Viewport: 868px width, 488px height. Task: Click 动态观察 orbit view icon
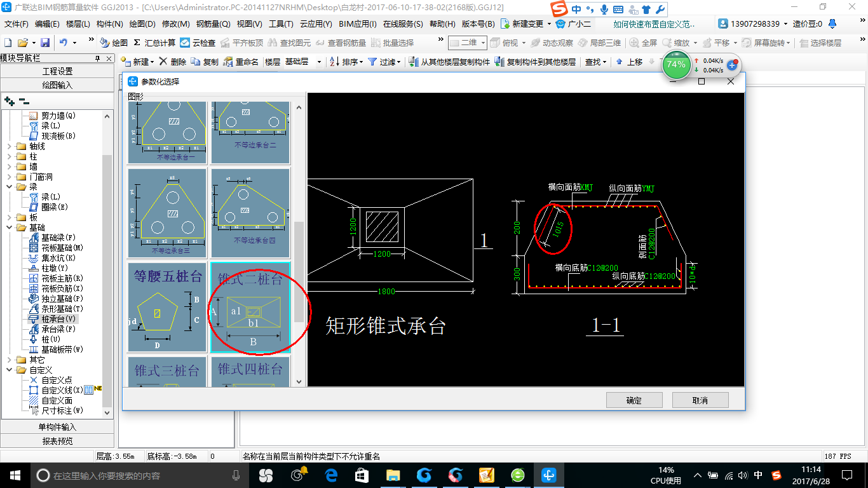(x=535, y=43)
